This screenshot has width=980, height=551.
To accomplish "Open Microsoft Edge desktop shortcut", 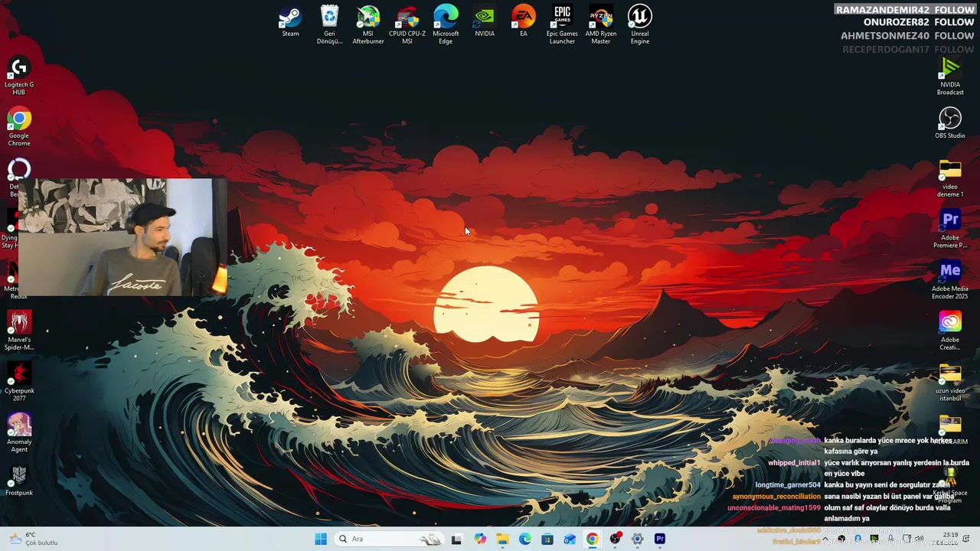I will coord(446,24).
